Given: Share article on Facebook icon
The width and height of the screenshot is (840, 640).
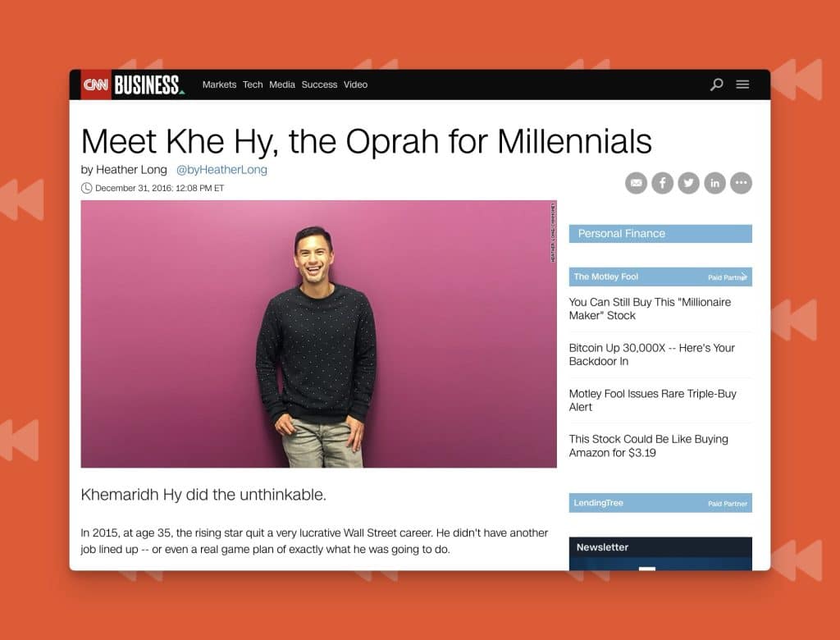Looking at the screenshot, I should (x=662, y=183).
